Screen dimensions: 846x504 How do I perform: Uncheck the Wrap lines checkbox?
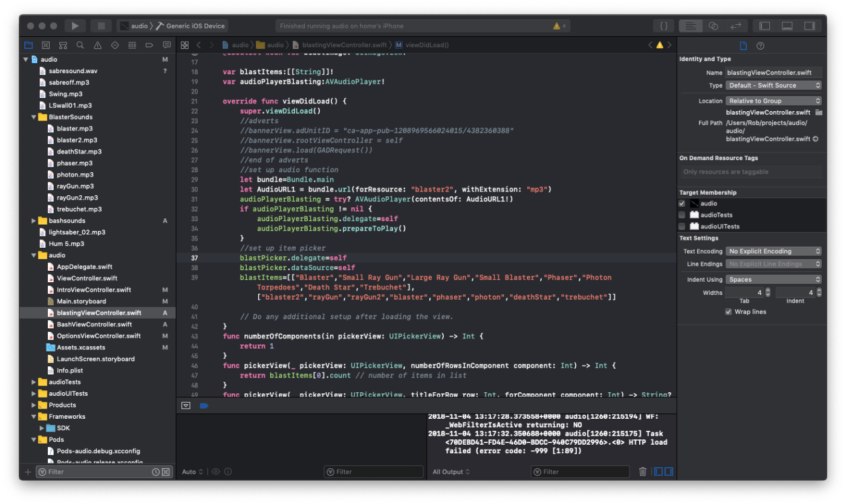click(728, 312)
